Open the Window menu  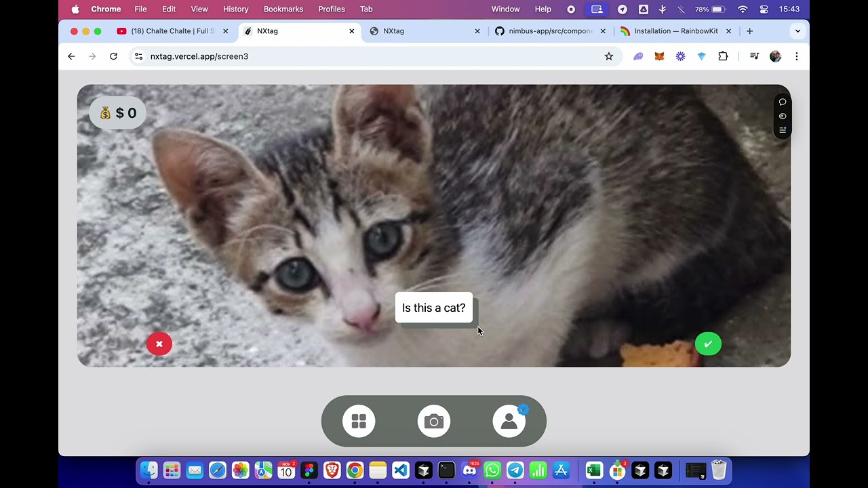point(505,9)
